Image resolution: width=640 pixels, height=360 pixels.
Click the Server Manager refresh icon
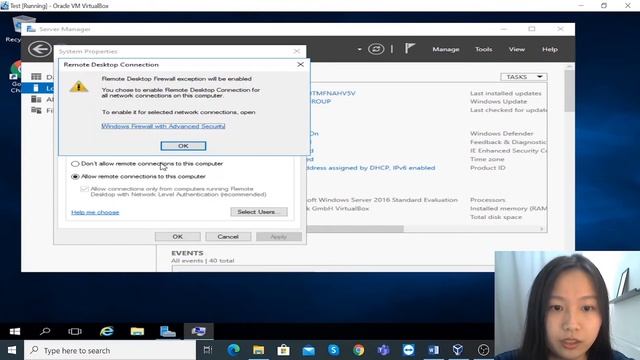click(x=376, y=49)
